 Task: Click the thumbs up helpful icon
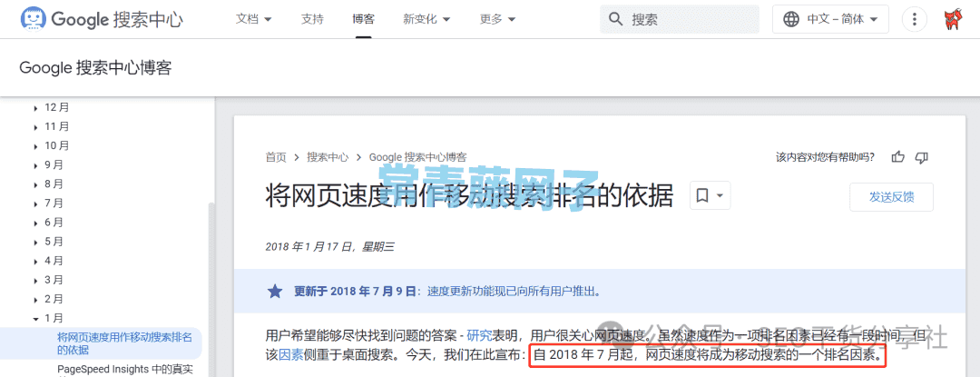point(898,157)
